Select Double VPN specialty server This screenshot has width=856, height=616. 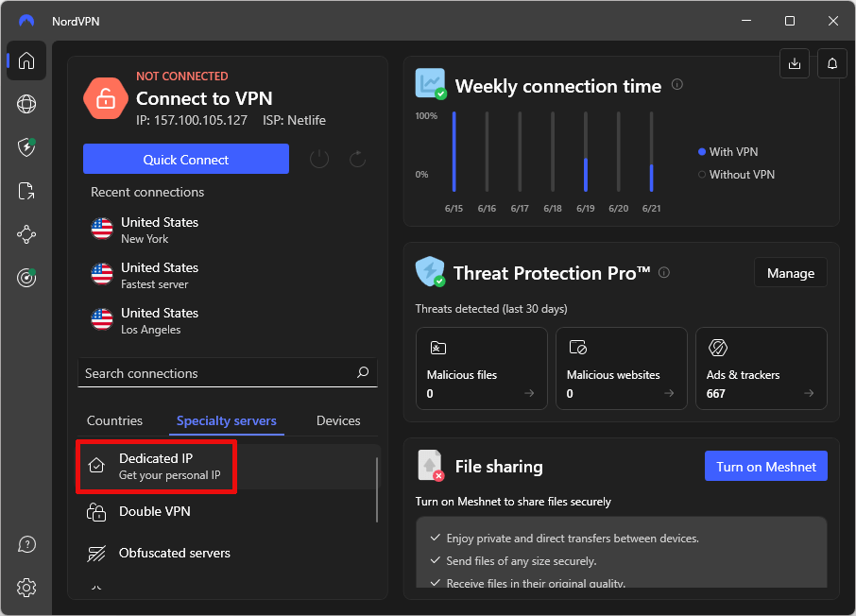(x=228, y=512)
